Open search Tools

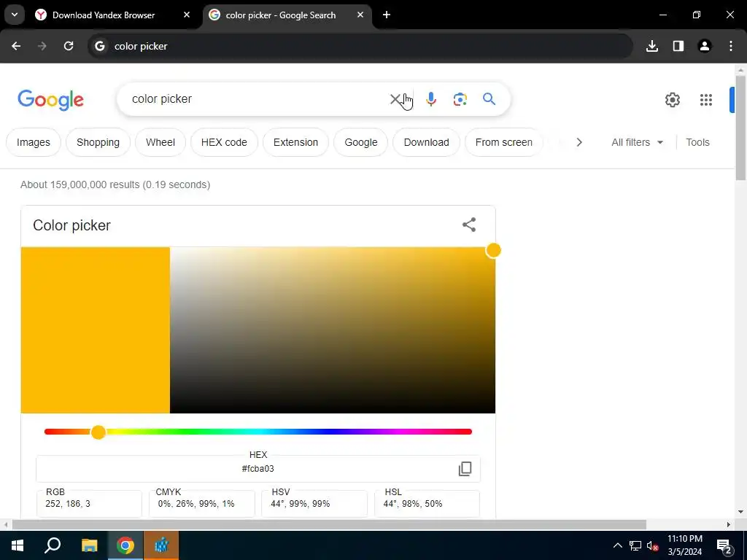tap(697, 142)
